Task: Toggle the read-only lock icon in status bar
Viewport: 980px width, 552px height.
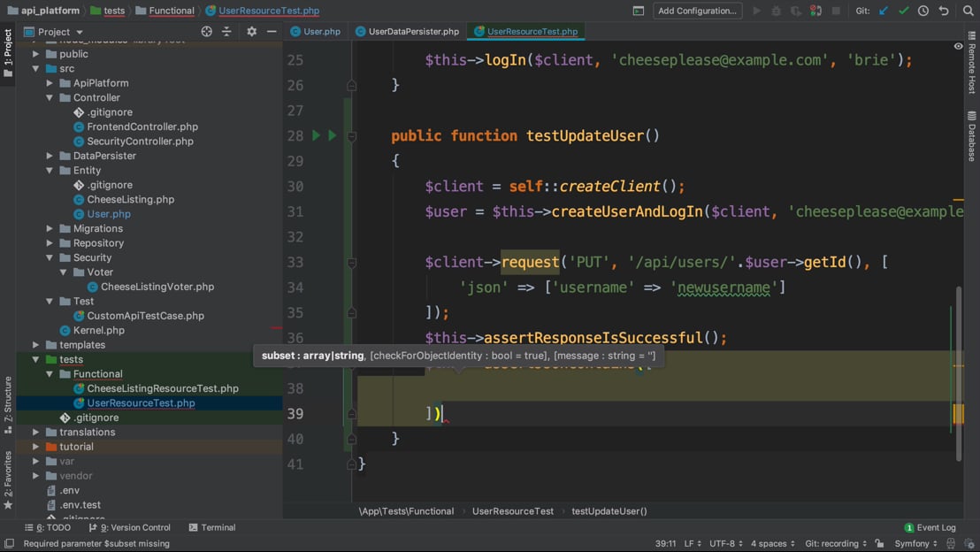Action: pyautogui.click(x=879, y=543)
